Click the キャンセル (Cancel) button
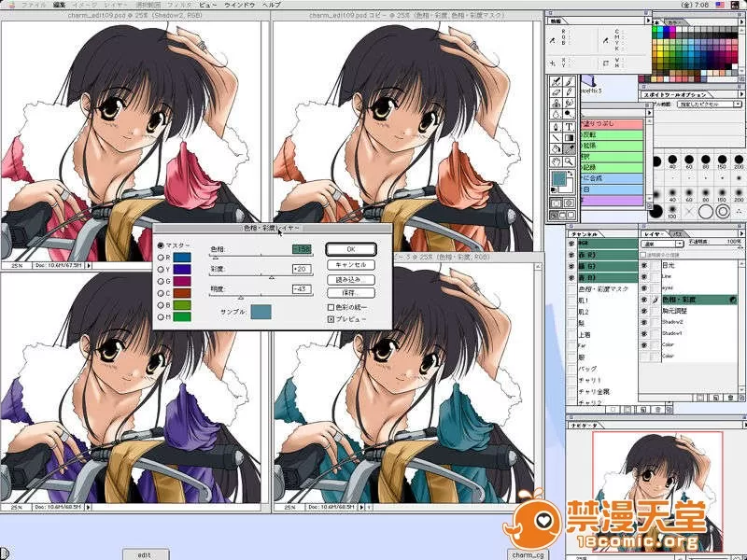The width and height of the screenshot is (747, 560). click(x=350, y=265)
